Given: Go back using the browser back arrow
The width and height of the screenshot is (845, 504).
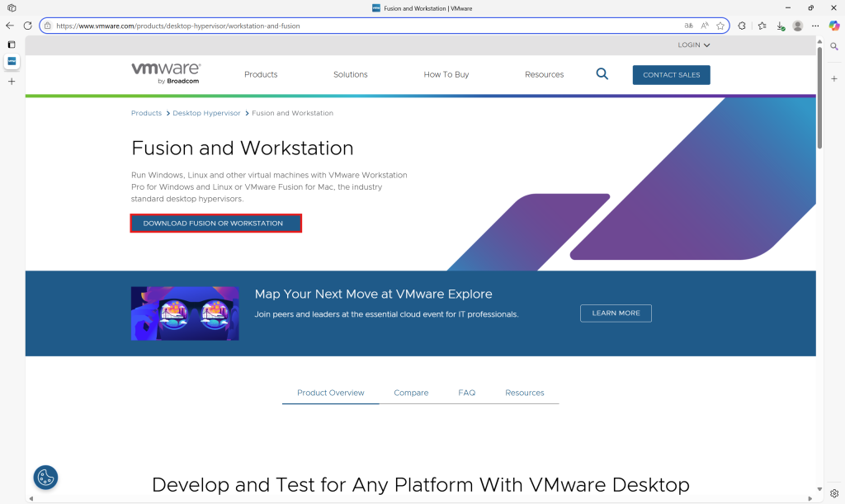Looking at the screenshot, I should 10,26.
